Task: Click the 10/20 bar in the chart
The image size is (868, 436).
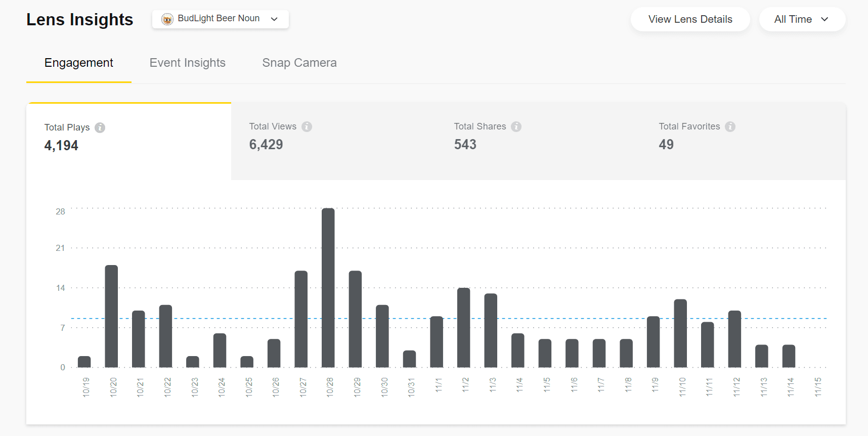Action: click(111, 316)
